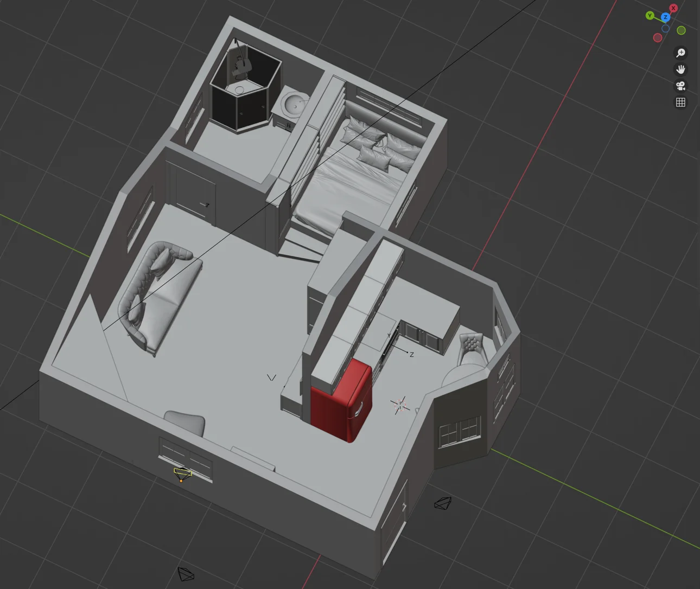This screenshot has width=700, height=589.
Task: Select the tufted armchair by the bay window
Action: click(x=471, y=348)
